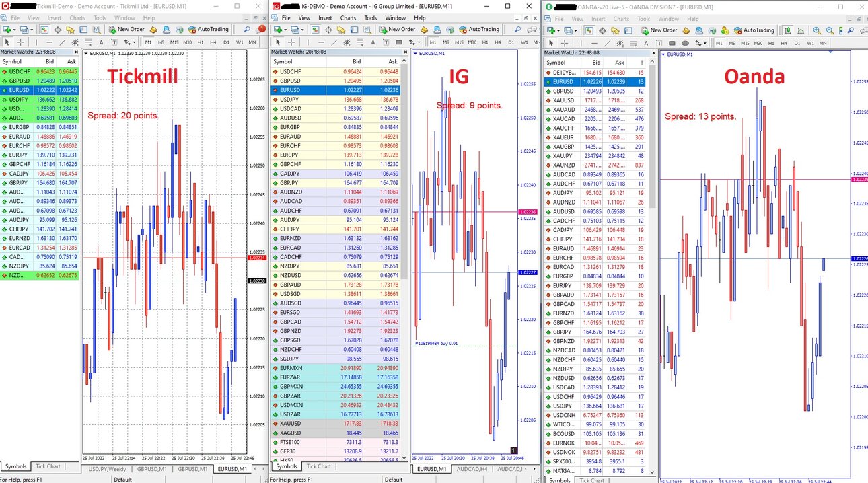Image resolution: width=868 pixels, height=483 pixels.
Task: Select the H1 timeframe in IG toolbar
Action: pyautogui.click(x=485, y=42)
